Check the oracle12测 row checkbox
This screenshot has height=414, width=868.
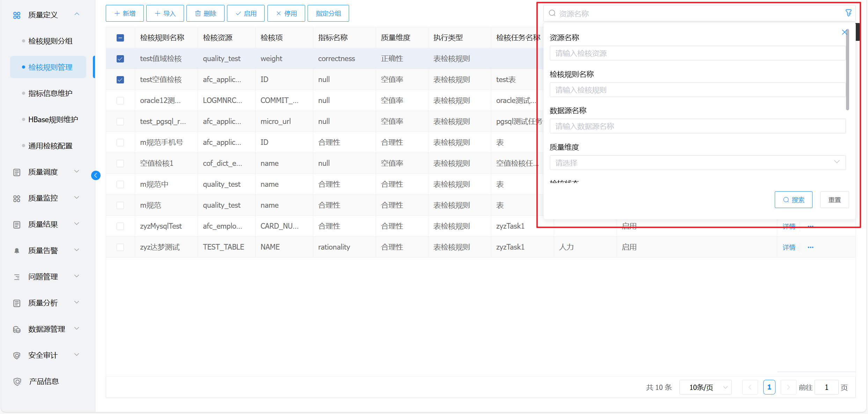pos(120,101)
